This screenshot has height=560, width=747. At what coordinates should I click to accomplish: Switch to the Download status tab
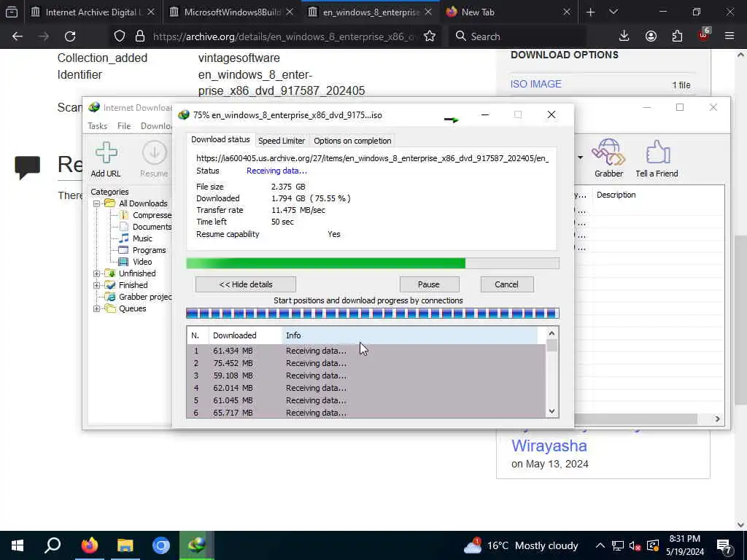point(220,139)
